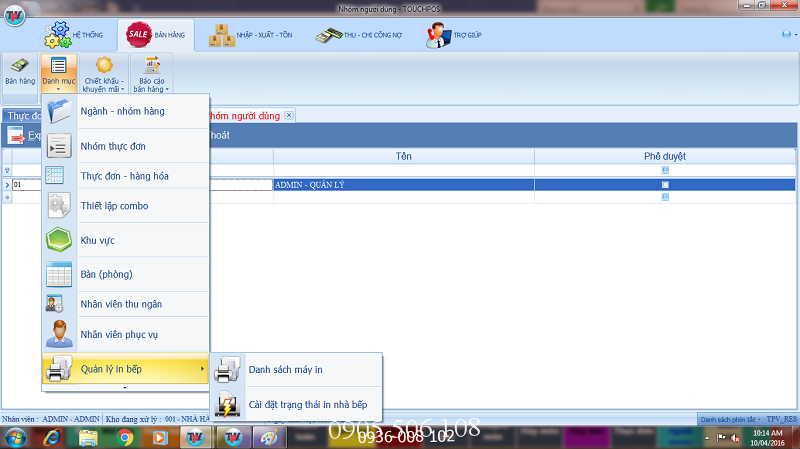Click the green Khu vực hexagon icon
Image resolution: width=800 pixels, height=449 pixels.
(x=59, y=240)
